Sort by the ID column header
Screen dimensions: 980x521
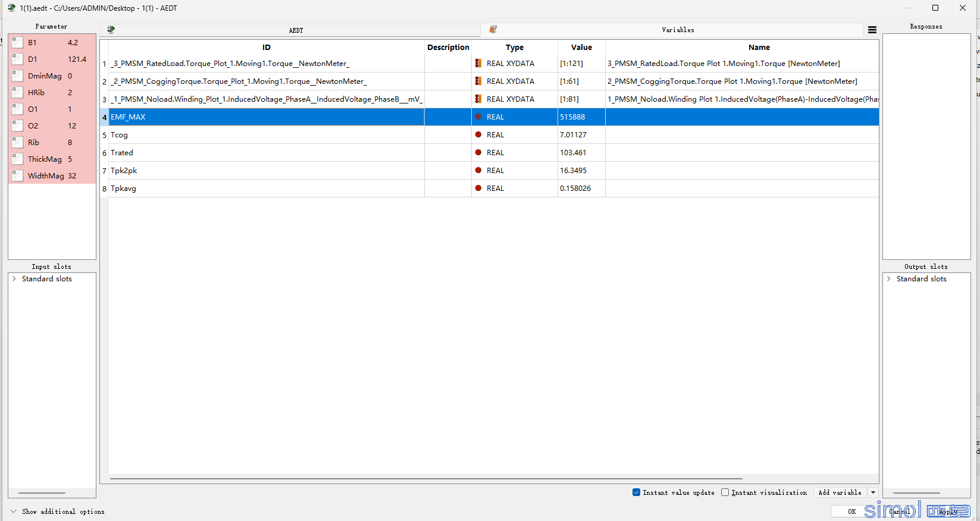[x=267, y=47]
